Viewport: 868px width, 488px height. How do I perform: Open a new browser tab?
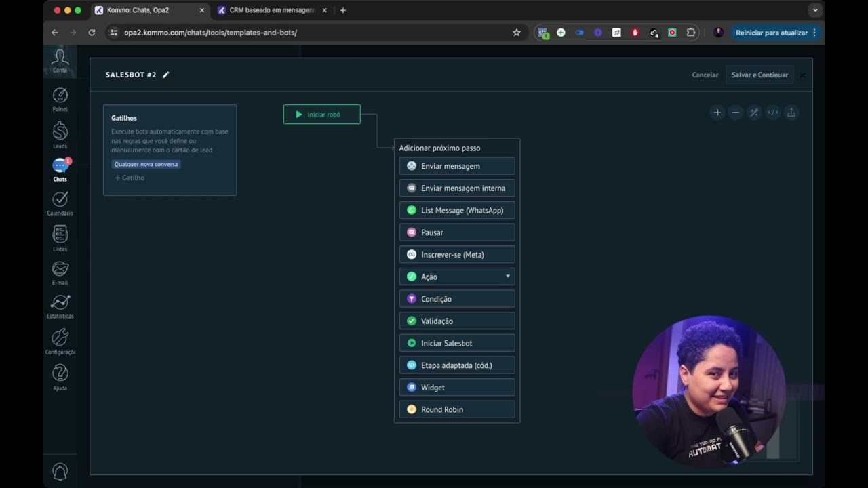342,10
